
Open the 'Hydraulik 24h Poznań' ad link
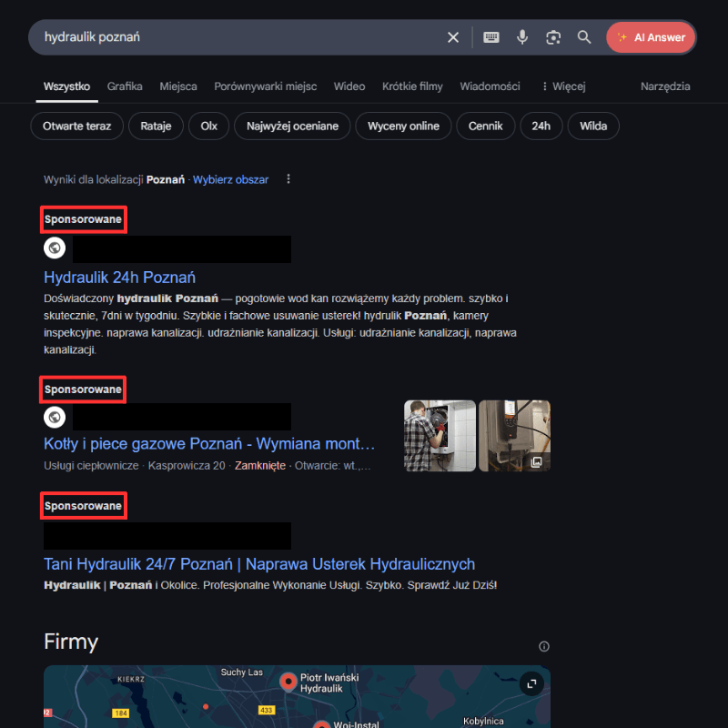(119, 278)
